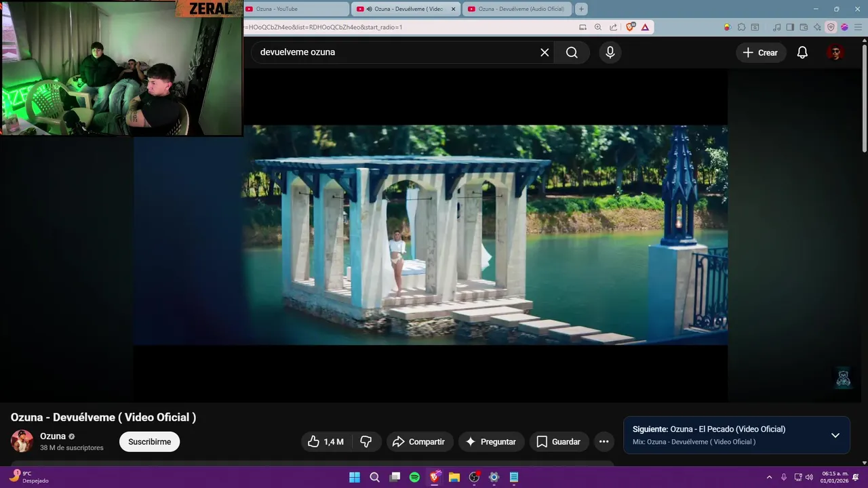868x488 pixels.
Task: Open the media control music note icon
Action: tap(776, 27)
